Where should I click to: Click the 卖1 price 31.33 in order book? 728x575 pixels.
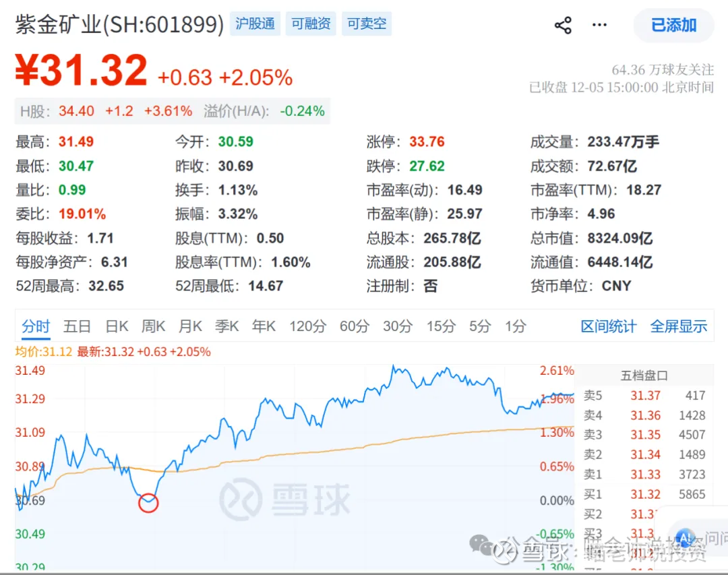(645, 475)
